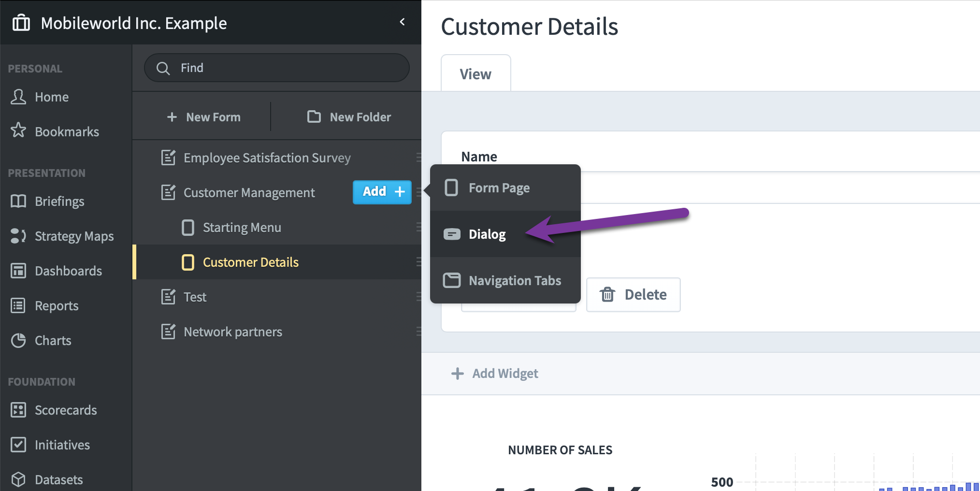980x491 pixels.
Task: Open Scorecards under Foundation
Action: pos(66,410)
